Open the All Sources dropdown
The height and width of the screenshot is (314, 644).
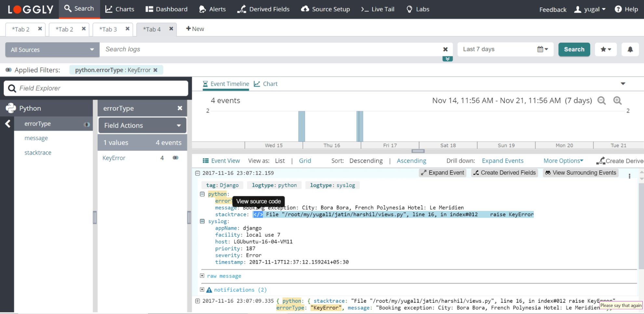point(52,50)
